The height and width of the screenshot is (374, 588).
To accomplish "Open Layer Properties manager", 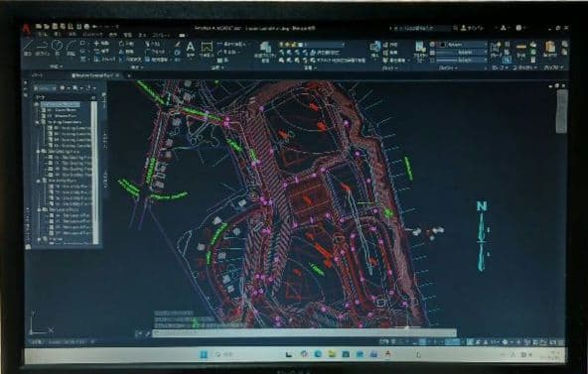I will pyautogui.click(x=265, y=52).
